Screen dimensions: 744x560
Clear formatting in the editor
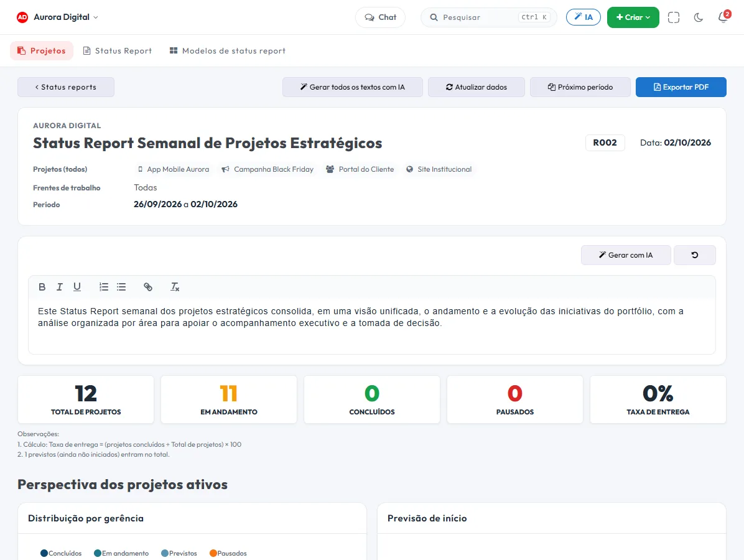pyautogui.click(x=175, y=287)
